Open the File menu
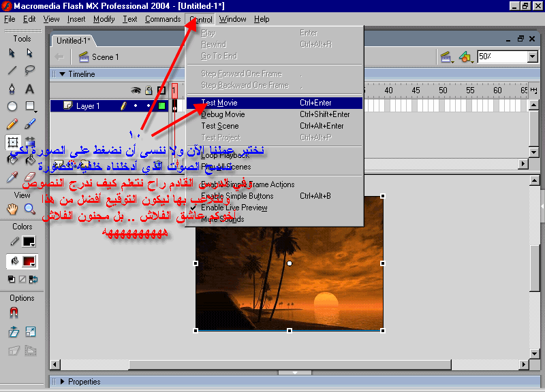 click(10, 19)
